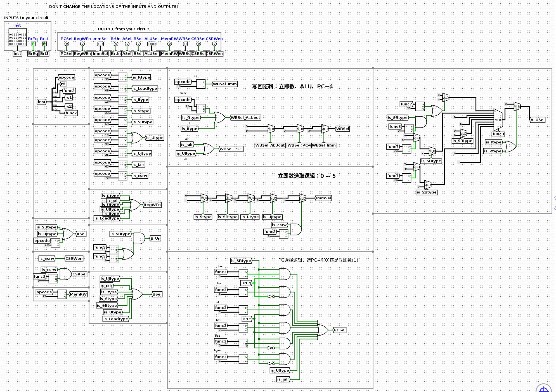Select the WBSel_Imm tunnel after lui comparator
Image resolution: width=556 pixels, height=392 pixels.
pyautogui.click(x=224, y=84)
